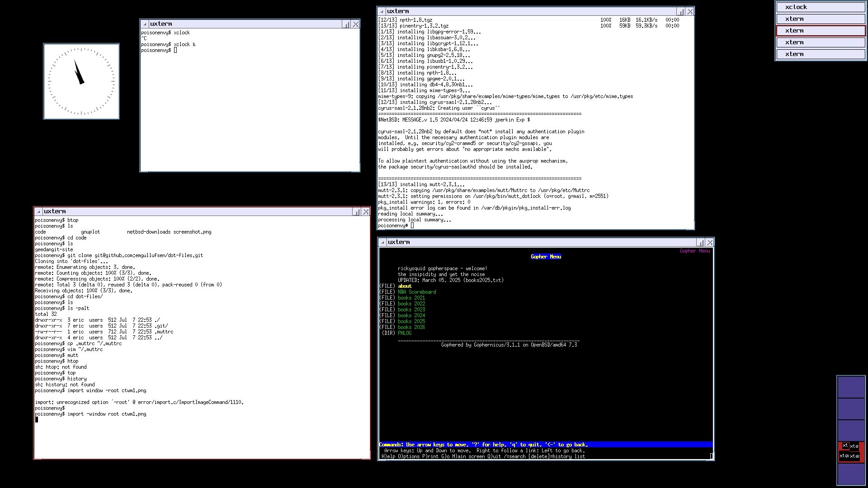Click '[13/13] installing mutt-2.3.1...' line

tap(421, 184)
